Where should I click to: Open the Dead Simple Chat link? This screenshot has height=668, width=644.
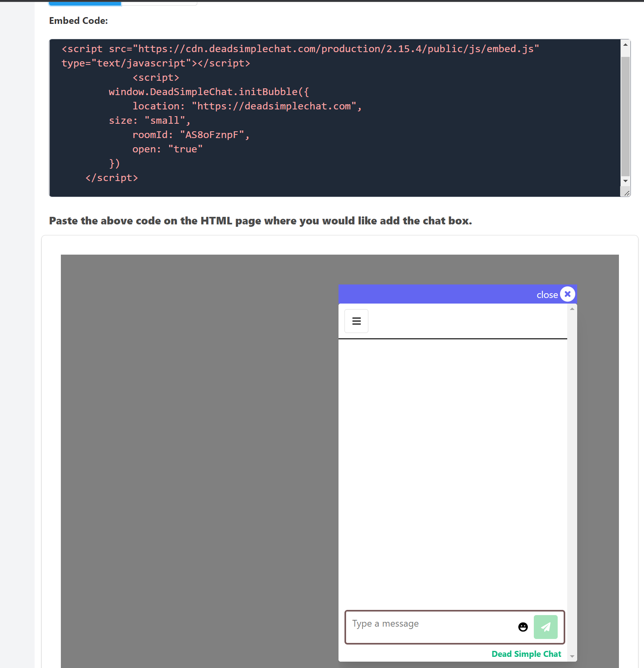[x=526, y=654]
